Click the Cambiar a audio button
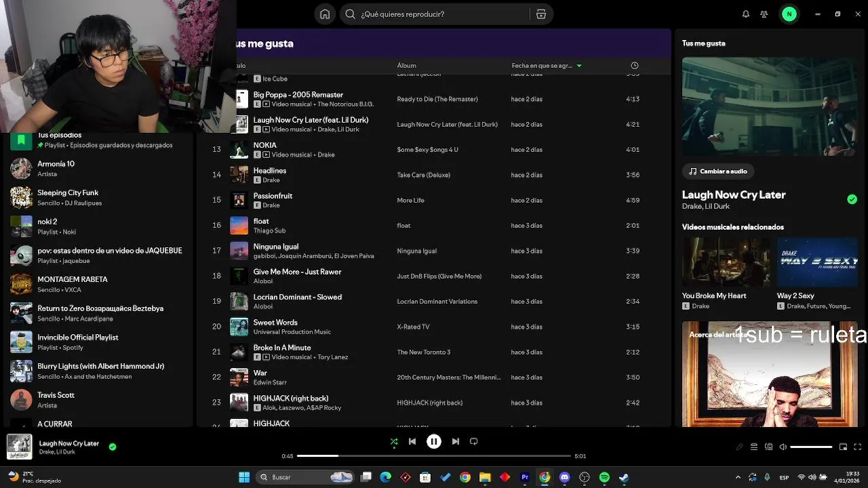868x488 pixels. click(x=719, y=171)
